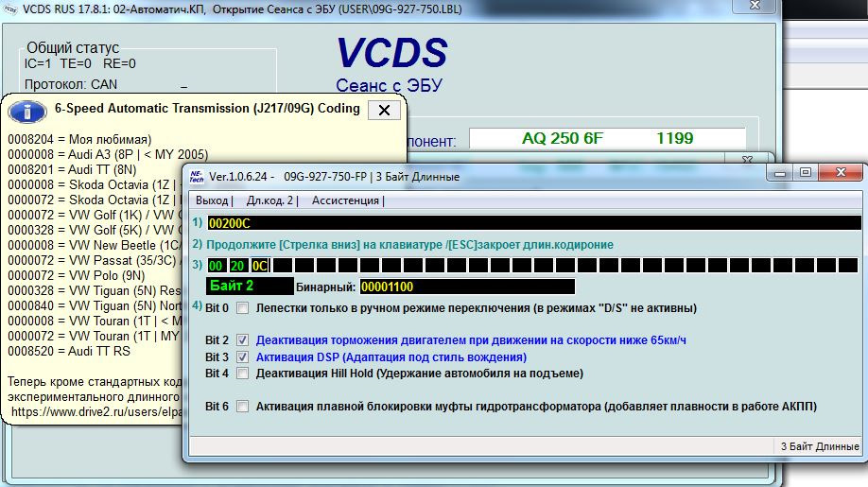The image size is (868, 487).
Task: Maximize the 09G-927-750-FP long coding window
Action: (806, 173)
